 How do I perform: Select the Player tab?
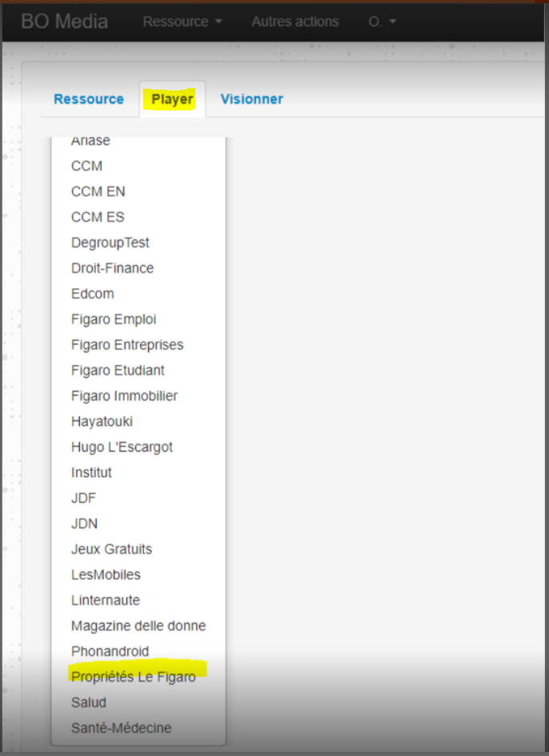coord(172,99)
